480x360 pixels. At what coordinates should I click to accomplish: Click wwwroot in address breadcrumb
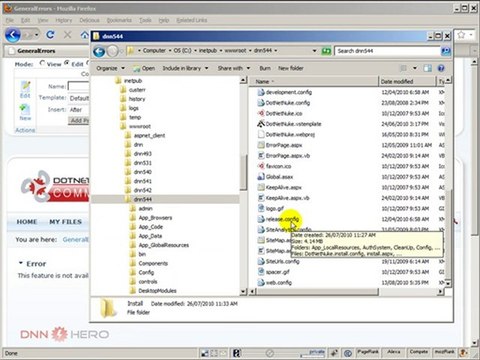point(235,51)
